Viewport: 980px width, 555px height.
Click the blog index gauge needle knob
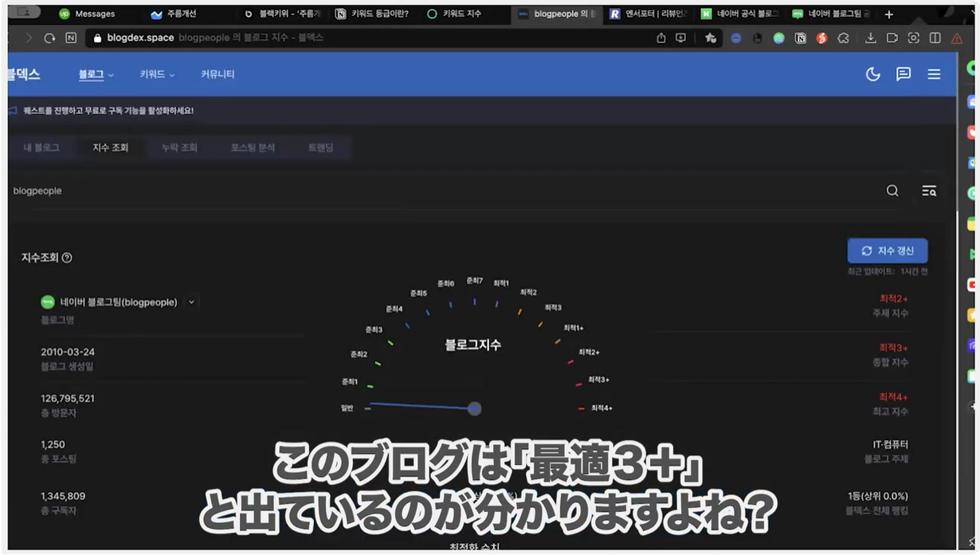pyautogui.click(x=475, y=408)
